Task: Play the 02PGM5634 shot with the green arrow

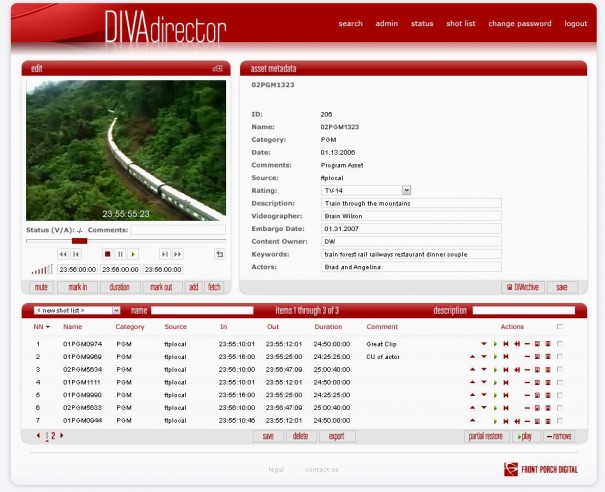Action: [495, 370]
